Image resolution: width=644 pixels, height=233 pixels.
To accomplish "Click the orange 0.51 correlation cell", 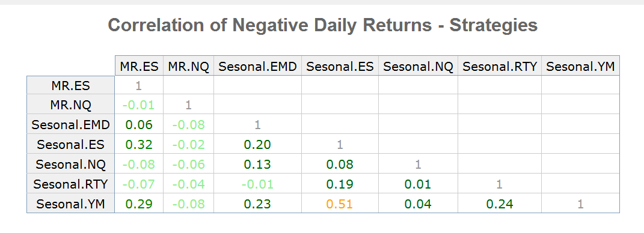I will tap(340, 204).
